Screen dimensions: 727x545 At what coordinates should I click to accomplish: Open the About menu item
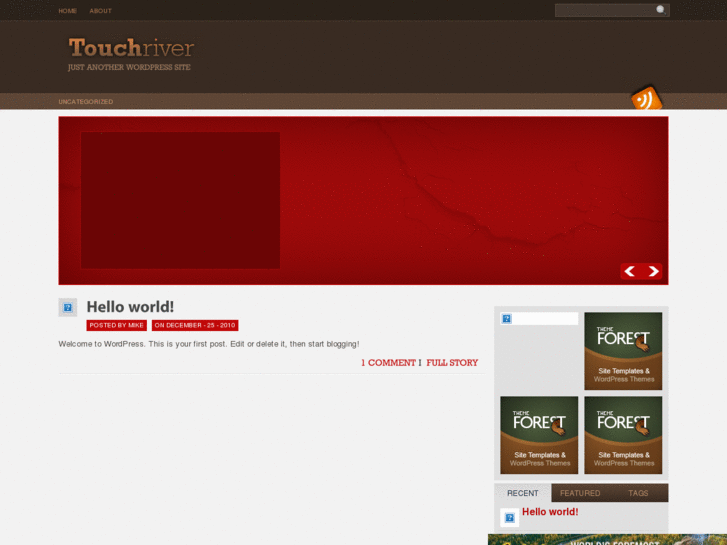(x=101, y=11)
